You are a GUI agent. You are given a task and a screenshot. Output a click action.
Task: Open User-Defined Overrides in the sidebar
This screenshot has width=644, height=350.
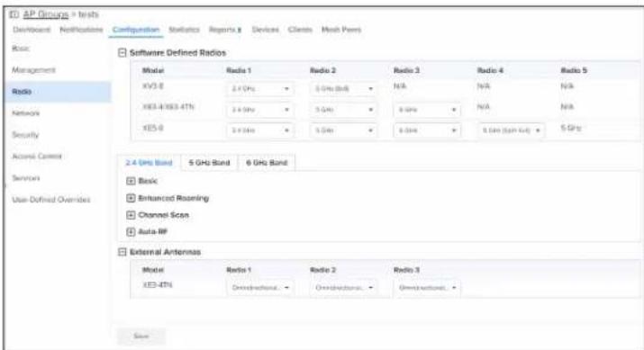pos(51,200)
